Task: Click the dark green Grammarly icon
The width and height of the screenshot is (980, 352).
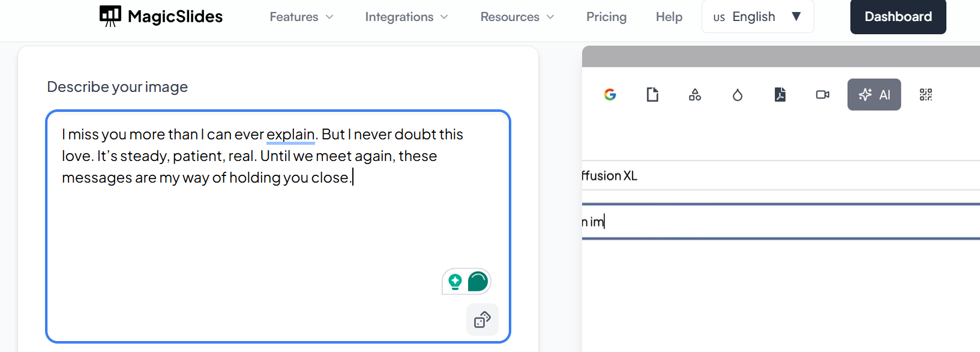Action: pyautogui.click(x=478, y=281)
